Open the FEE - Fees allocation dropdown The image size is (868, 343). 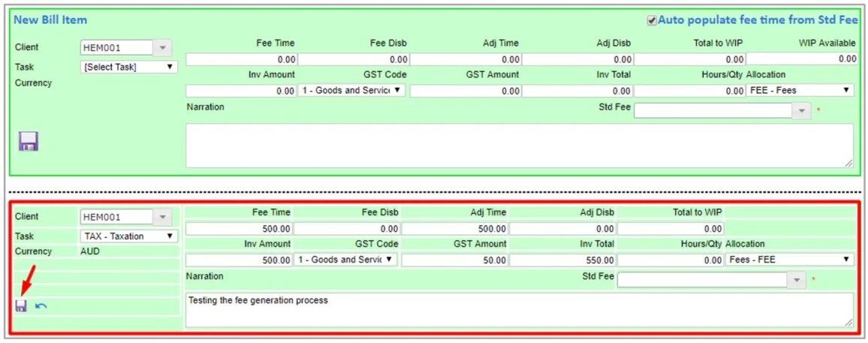pos(800,90)
